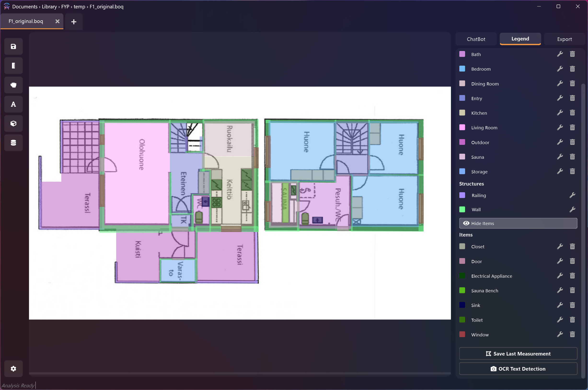
Task: Delete the Bedroom legend entry
Action: coord(572,69)
